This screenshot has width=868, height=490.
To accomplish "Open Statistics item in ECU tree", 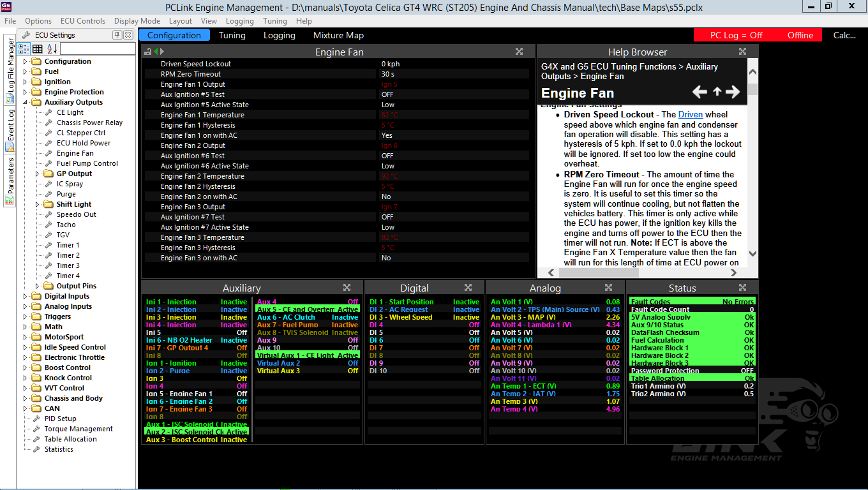I will (x=59, y=449).
